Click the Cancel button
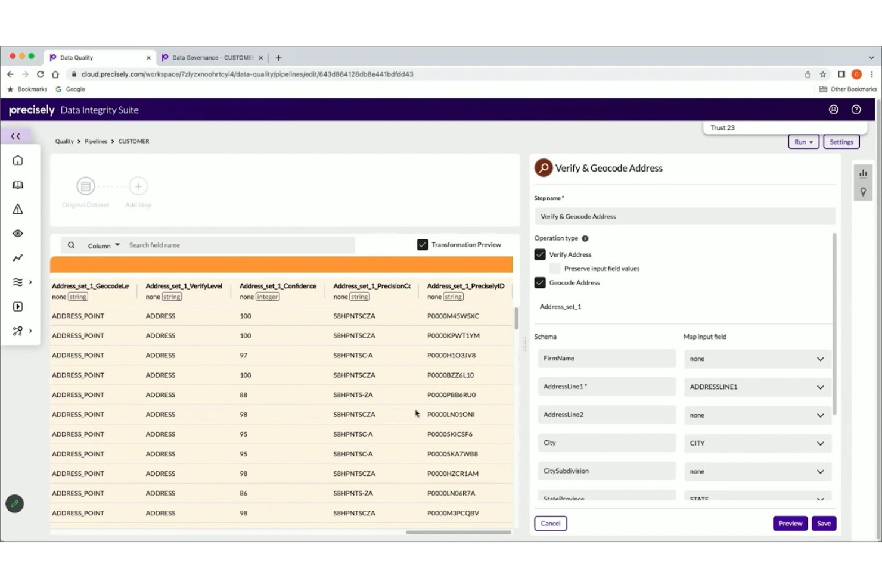The image size is (882, 588). click(551, 524)
